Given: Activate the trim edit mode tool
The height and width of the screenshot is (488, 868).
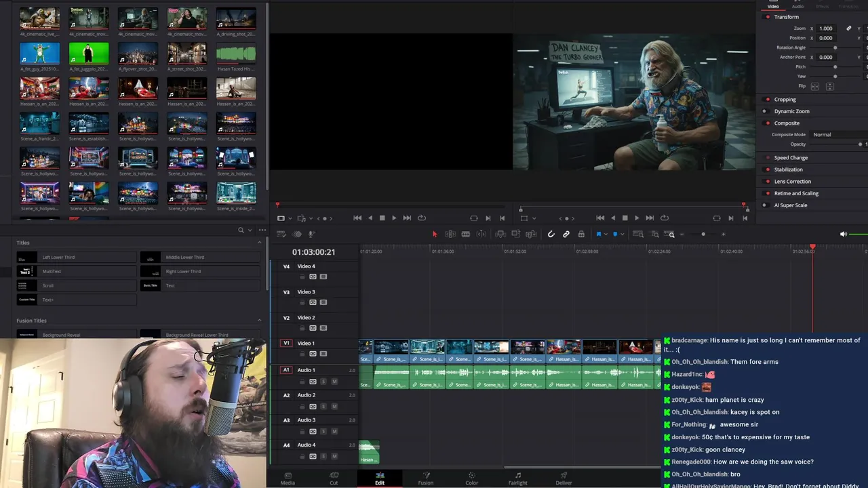Looking at the screenshot, I should tap(450, 234).
